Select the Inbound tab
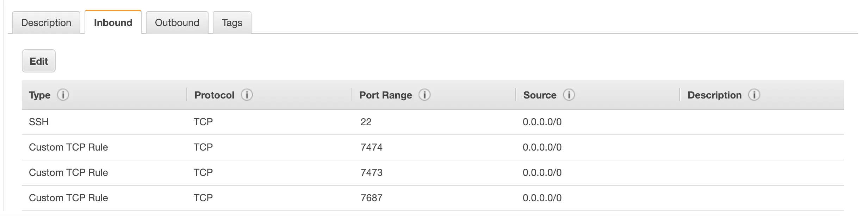 point(113,23)
